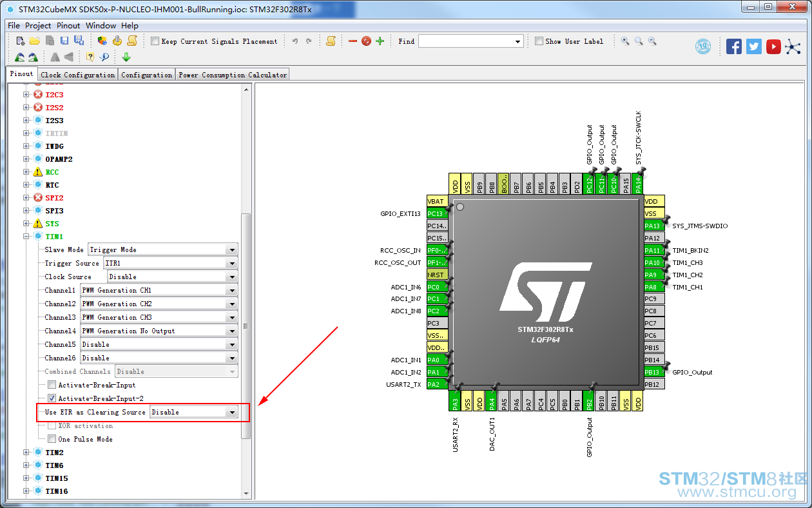Click the red minus toolbar icon
Screen dimensions: 812x508
click(353, 41)
